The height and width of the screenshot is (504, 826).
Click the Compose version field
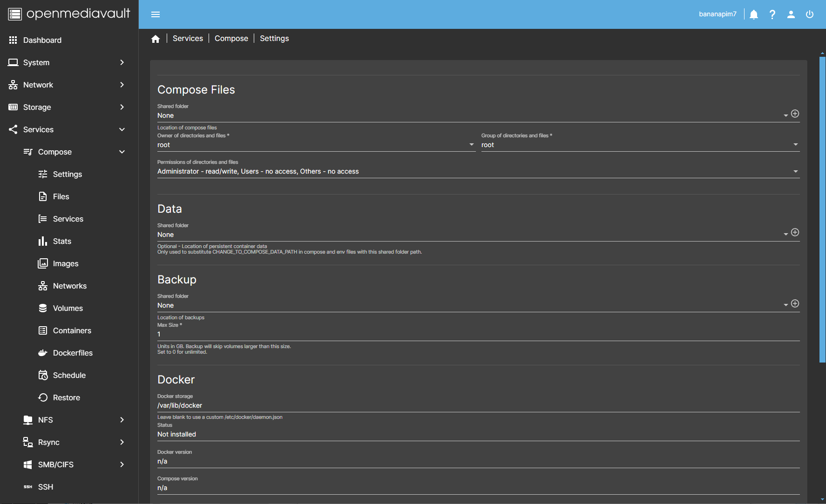[x=479, y=488]
